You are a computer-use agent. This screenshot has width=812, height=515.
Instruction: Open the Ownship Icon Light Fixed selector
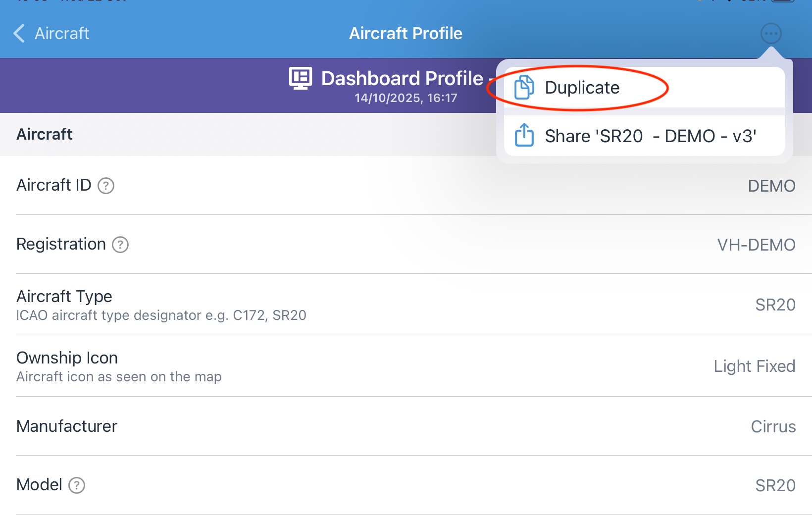754,366
